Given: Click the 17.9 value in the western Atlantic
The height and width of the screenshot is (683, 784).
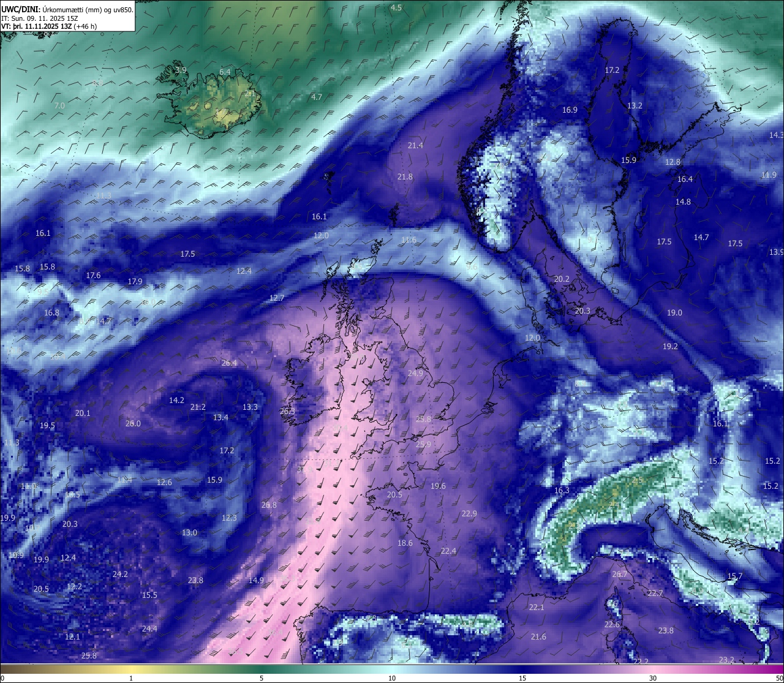Looking at the screenshot, I should tap(135, 282).
